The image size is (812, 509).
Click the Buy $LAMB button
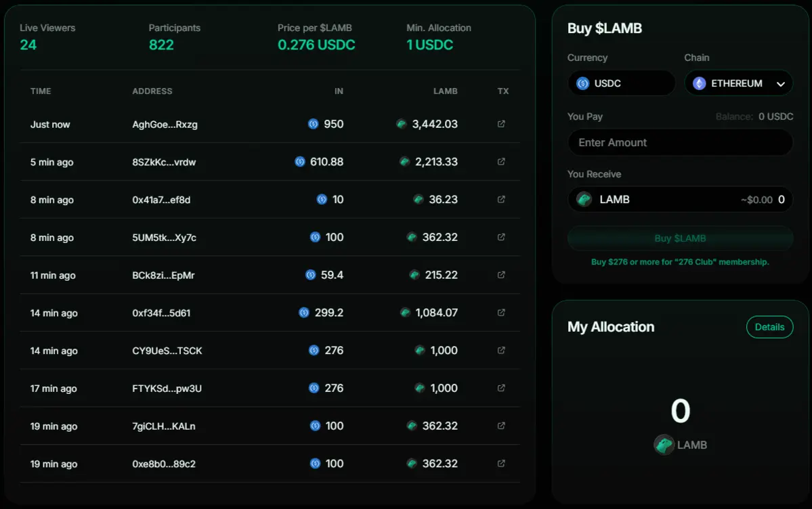[680, 238]
